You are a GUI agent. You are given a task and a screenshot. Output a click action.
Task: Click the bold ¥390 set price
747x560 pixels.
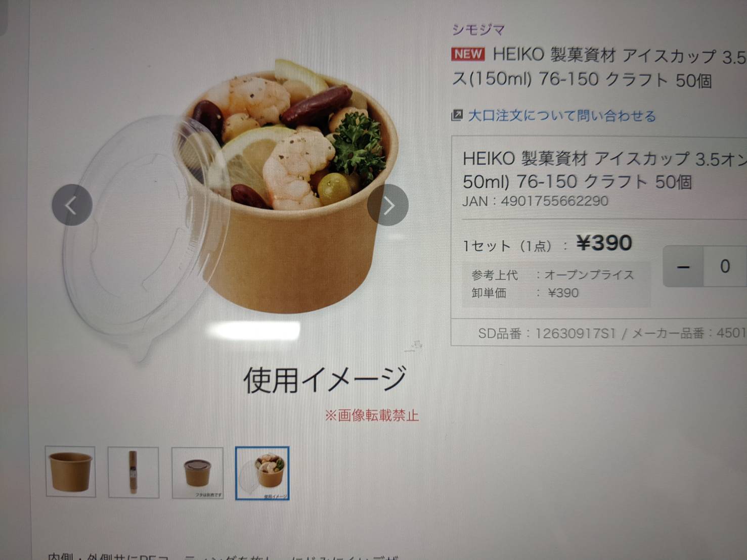point(604,244)
